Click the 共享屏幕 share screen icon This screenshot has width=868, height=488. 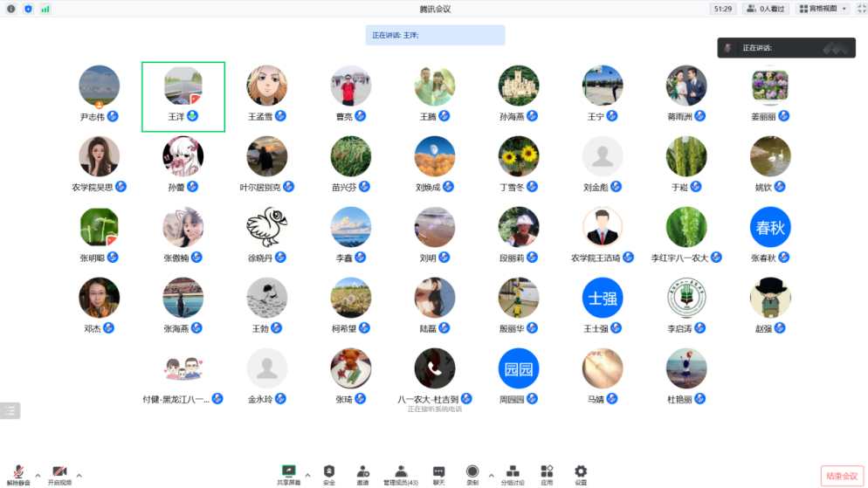tap(288, 472)
